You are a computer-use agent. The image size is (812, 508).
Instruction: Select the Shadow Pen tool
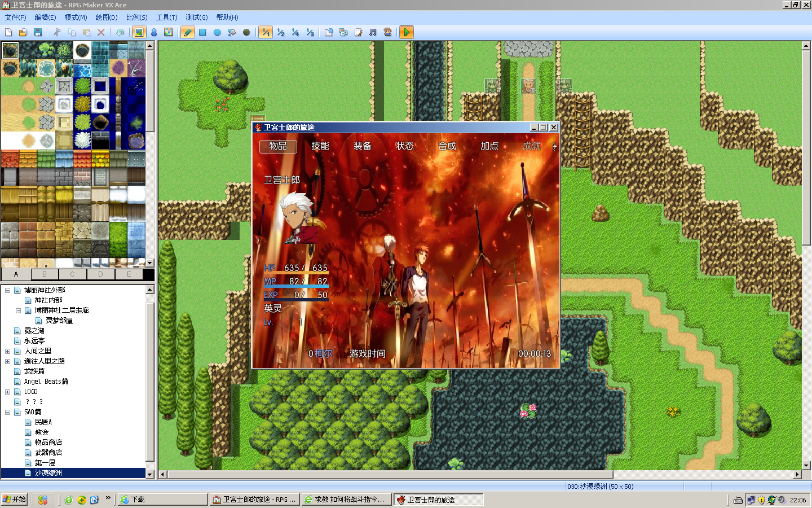tap(246, 32)
